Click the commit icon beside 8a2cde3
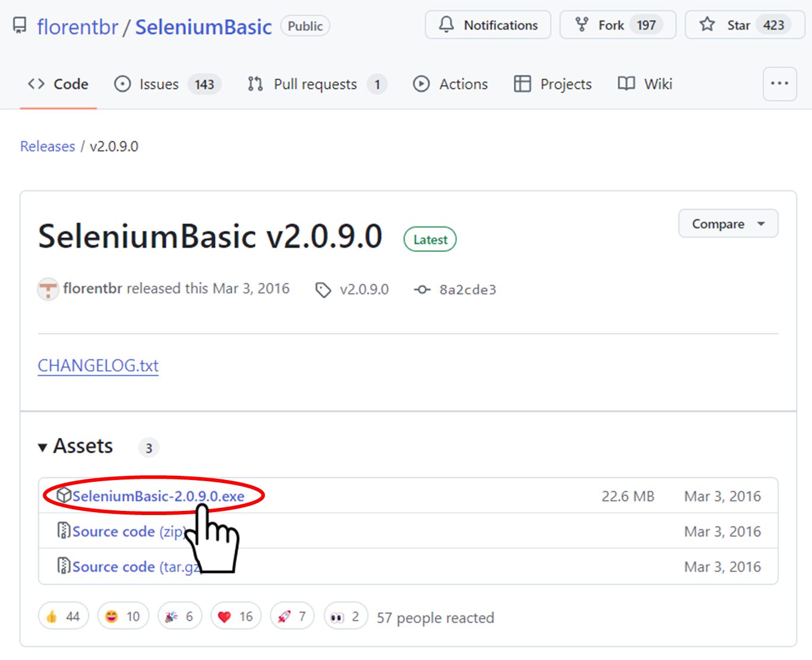This screenshot has width=812, height=660. (422, 289)
